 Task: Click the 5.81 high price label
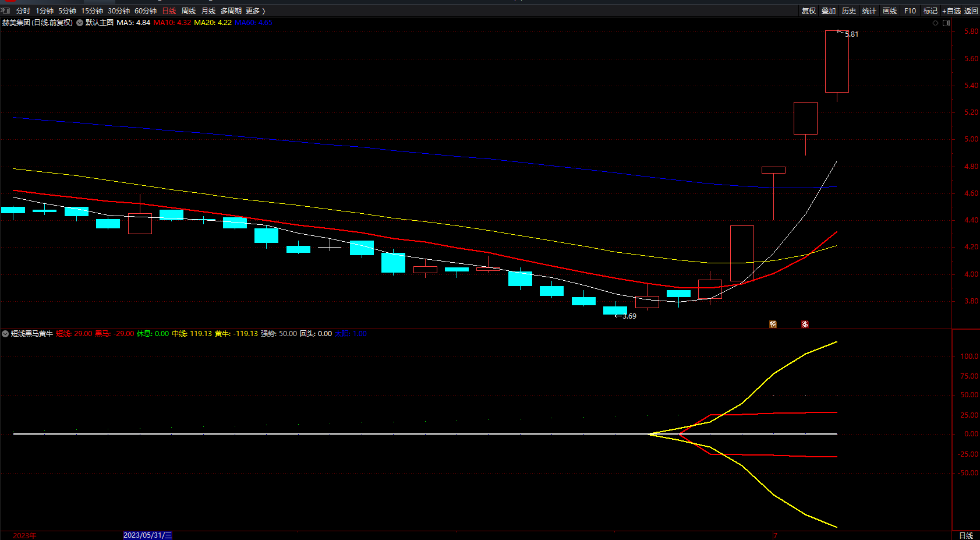[x=852, y=34]
